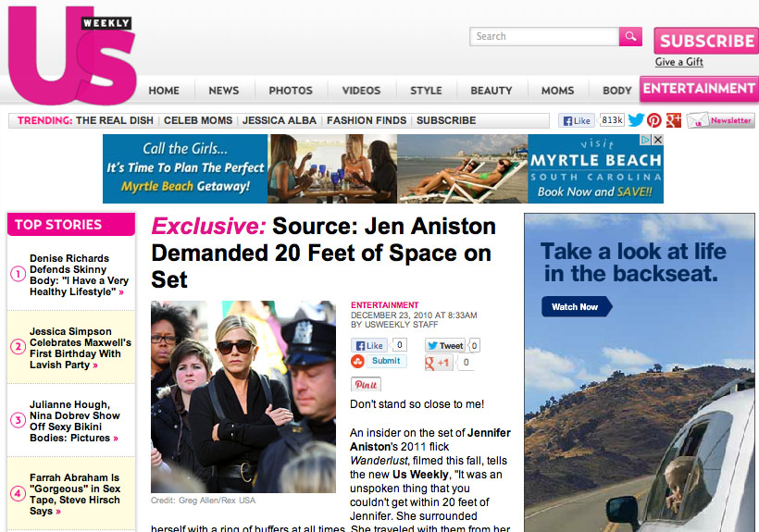Click the photo credit Greg Allen/Rex USA
Screen dimensions: 759x532
[203, 500]
